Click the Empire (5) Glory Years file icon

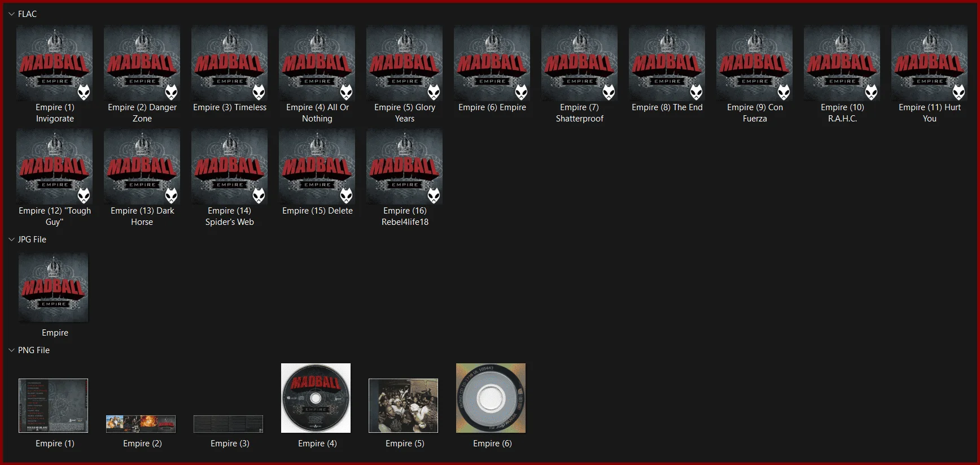405,63
